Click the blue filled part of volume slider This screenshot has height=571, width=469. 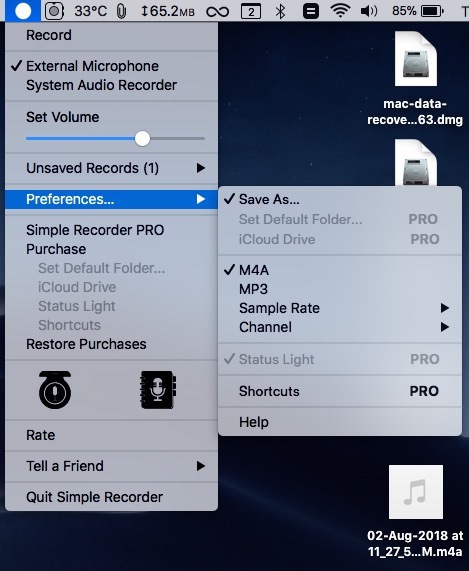coord(80,139)
